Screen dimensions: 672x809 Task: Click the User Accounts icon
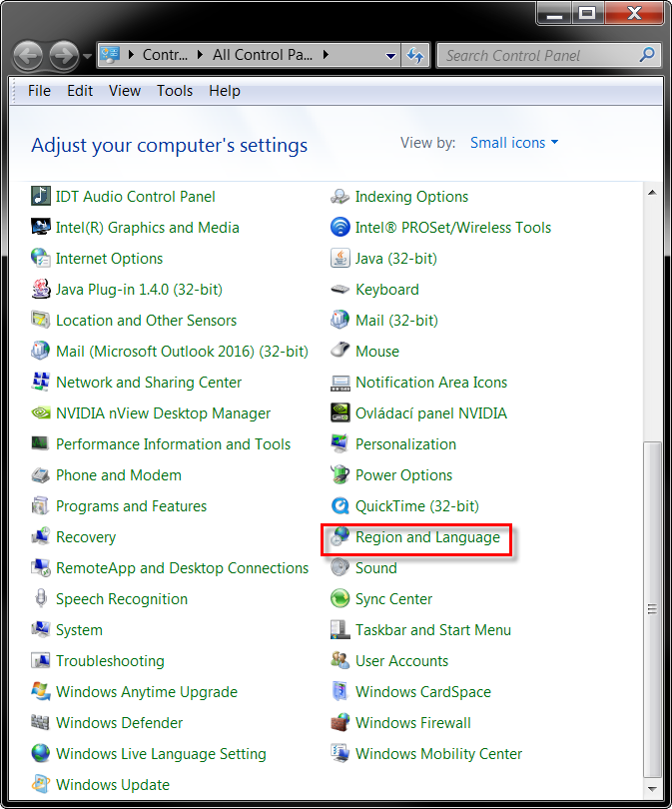pyautogui.click(x=339, y=661)
